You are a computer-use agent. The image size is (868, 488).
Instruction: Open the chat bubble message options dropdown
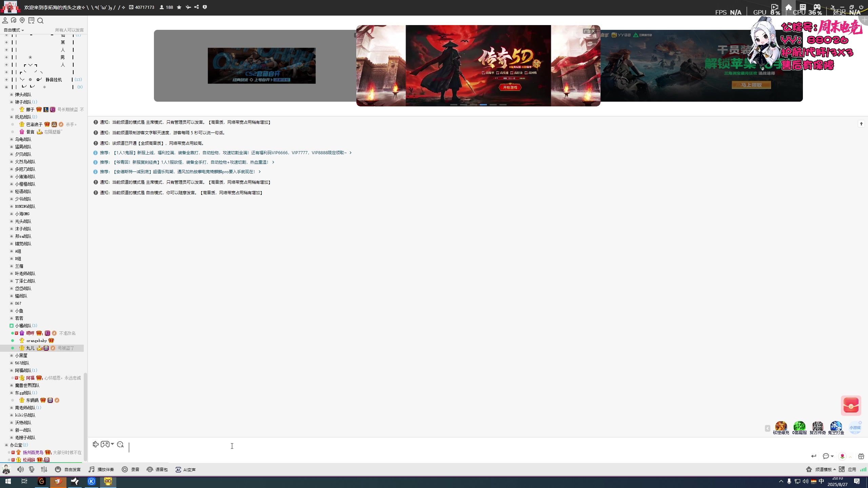[828, 456]
